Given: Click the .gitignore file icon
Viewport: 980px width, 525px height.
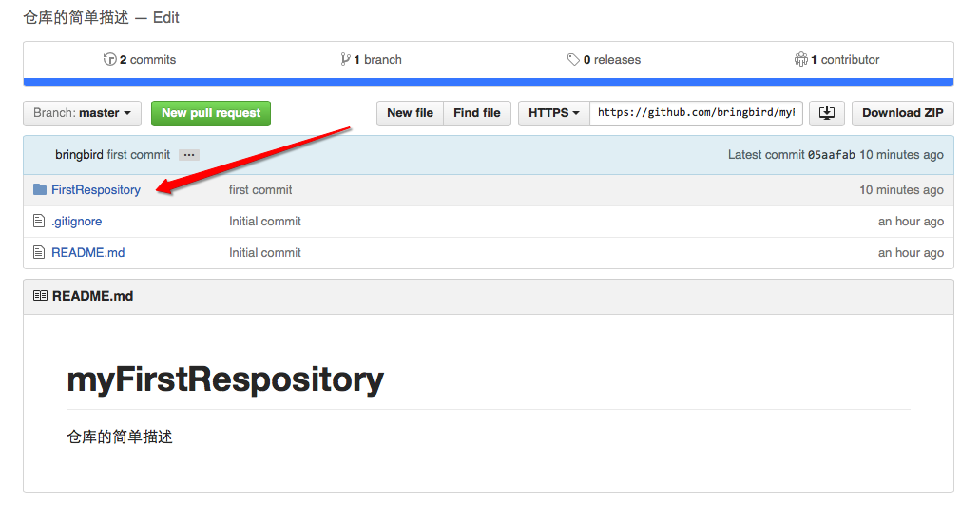Looking at the screenshot, I should (x=39, y=221).
